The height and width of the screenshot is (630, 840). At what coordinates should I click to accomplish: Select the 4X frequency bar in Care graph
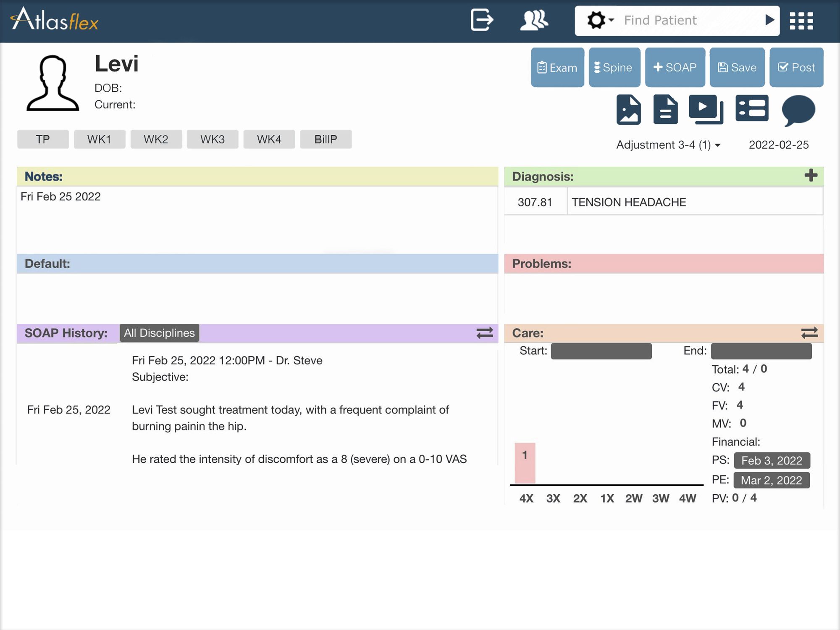point(525,462)
